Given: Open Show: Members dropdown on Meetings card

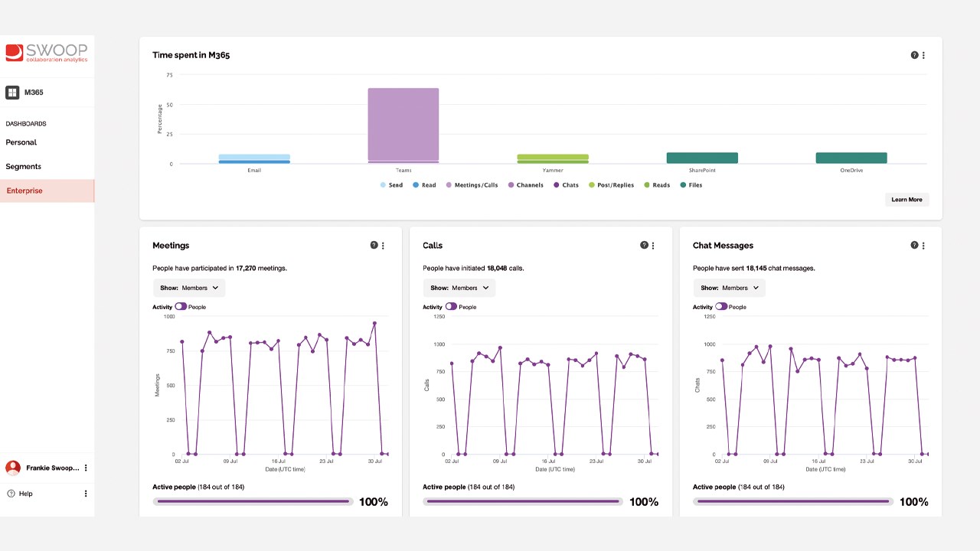Looking at the screenshot, I should (x=189, y=288).
